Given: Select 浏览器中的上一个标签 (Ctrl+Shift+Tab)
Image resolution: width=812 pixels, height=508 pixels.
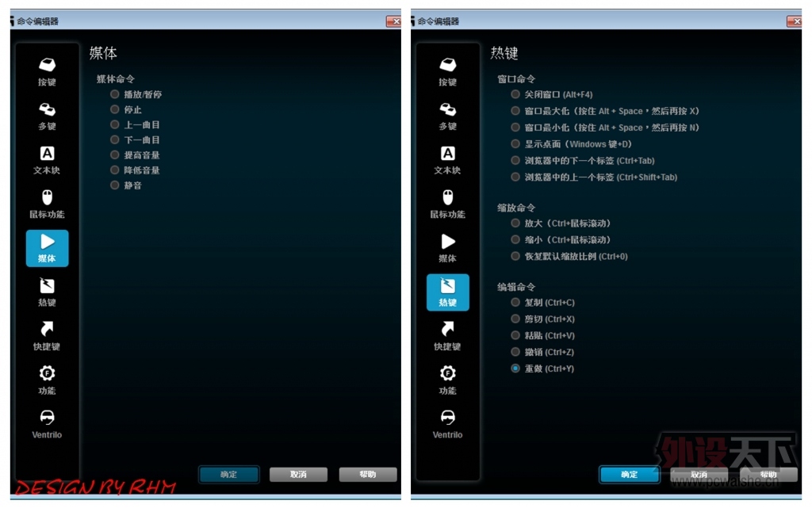Looking at the screenshot, I should click(515, 177).
